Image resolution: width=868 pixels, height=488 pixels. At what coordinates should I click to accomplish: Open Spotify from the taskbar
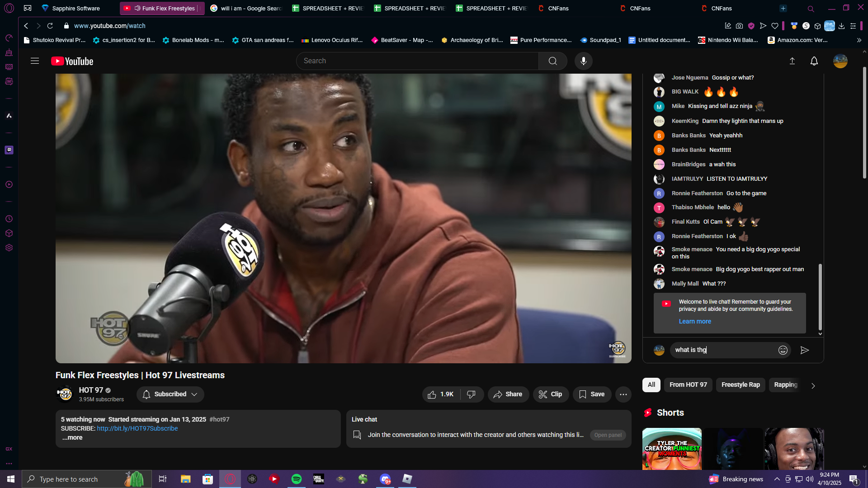pyautogui.click(x=297, y=479)
